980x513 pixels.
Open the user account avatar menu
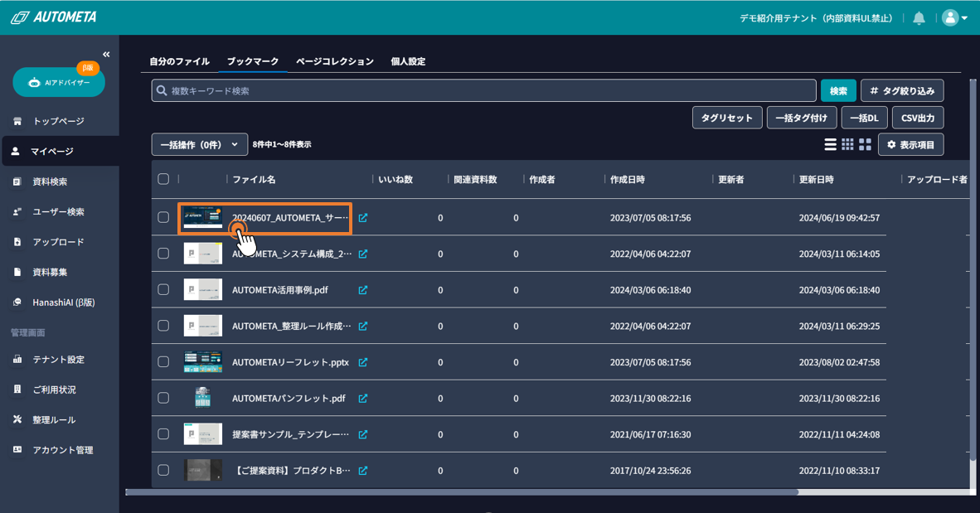[954, 18]
